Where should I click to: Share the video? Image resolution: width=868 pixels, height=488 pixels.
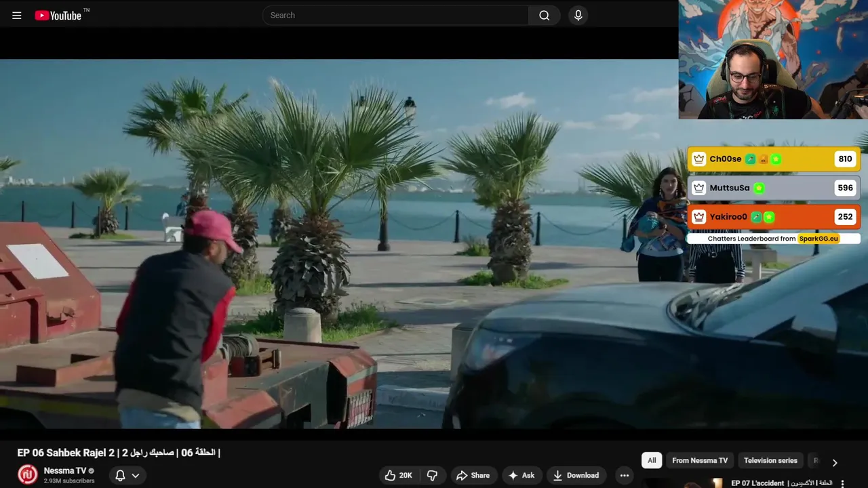pos(473,475)
